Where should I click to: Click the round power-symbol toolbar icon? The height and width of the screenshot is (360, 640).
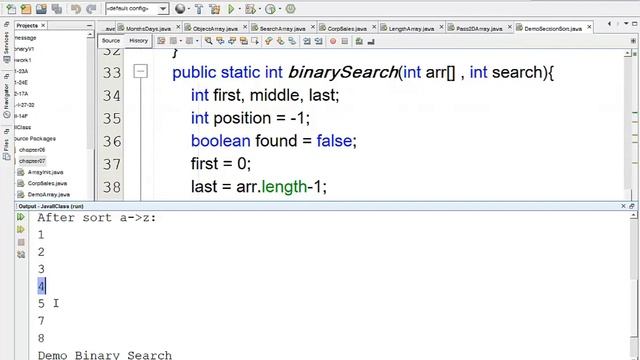290,9
